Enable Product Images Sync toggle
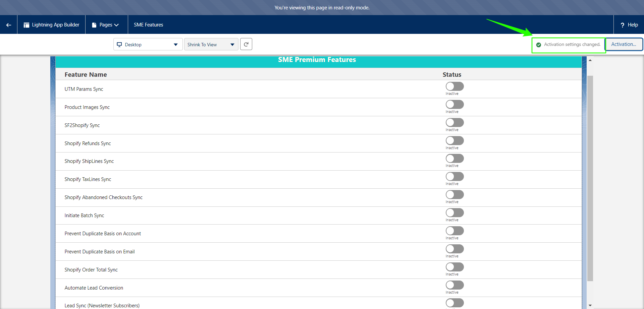The height and width of the screenshot is (309, 644). point(455,105)
